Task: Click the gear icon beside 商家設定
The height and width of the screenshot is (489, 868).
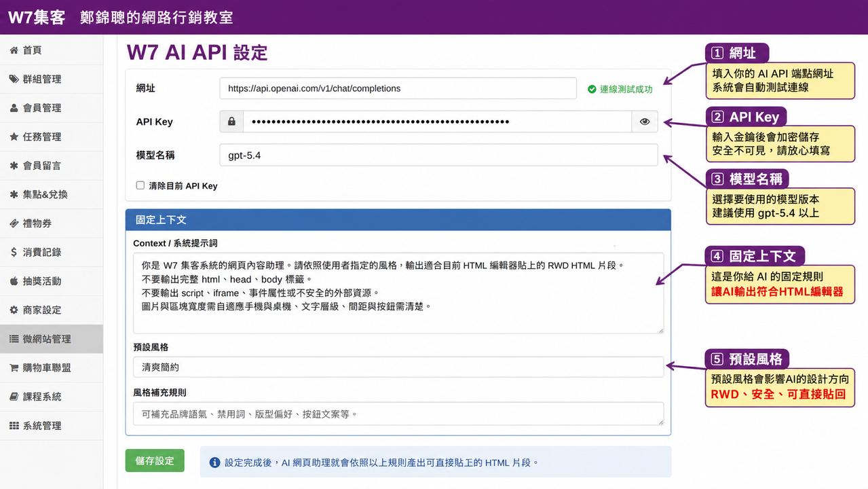Action: tap(14, 310)
